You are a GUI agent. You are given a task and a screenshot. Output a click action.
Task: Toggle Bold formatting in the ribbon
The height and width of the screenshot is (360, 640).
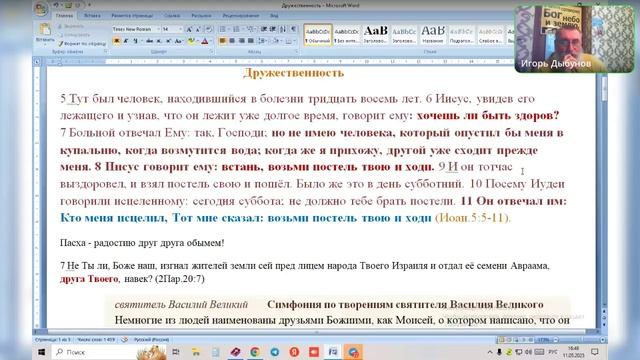coord(117,41)
